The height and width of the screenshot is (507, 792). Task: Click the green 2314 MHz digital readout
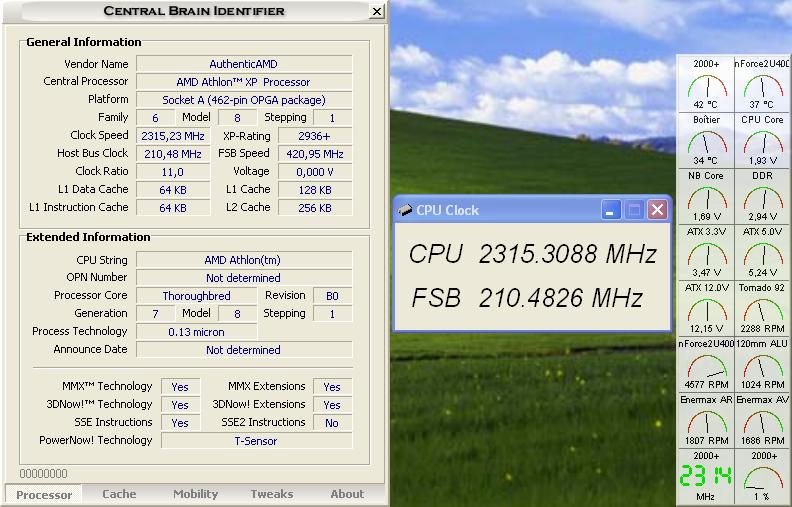[706, 477]
